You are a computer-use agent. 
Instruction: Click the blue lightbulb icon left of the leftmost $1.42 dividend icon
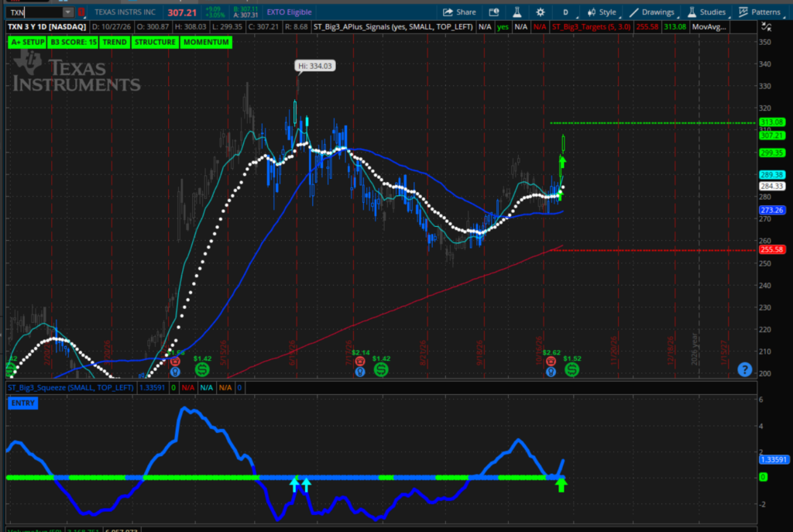tap(175, 372)
